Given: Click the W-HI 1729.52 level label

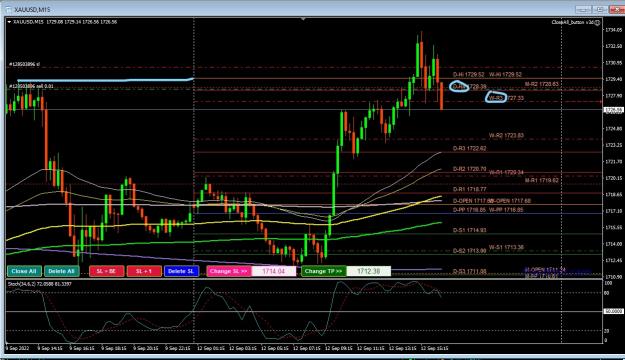Looking at the screenshot, I should (505, 75).
